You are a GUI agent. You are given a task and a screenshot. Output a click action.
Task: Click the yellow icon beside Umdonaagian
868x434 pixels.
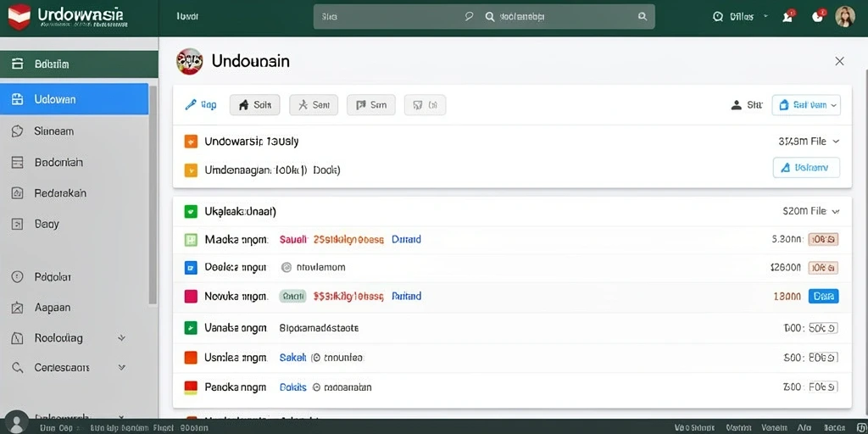191,170
